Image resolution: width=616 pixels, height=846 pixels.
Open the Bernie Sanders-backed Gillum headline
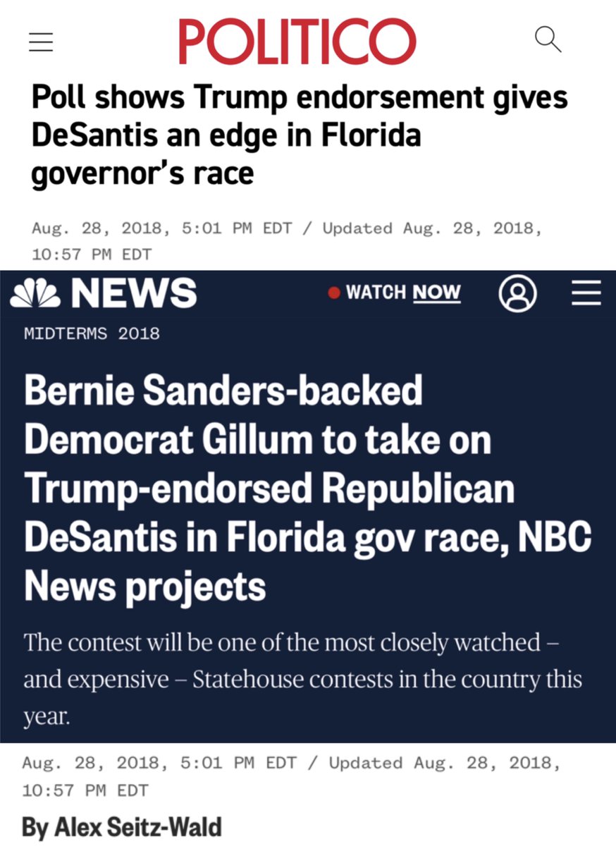(x=307, y=489)
